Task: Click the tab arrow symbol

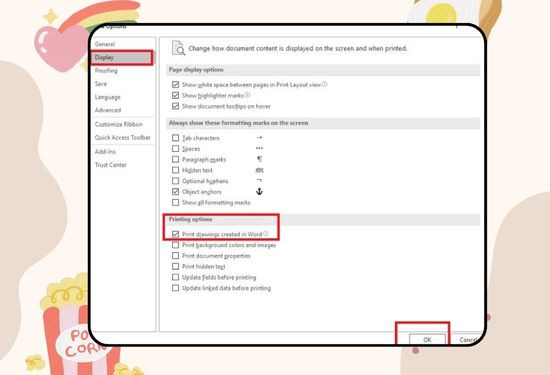Action: click(259, 138)
